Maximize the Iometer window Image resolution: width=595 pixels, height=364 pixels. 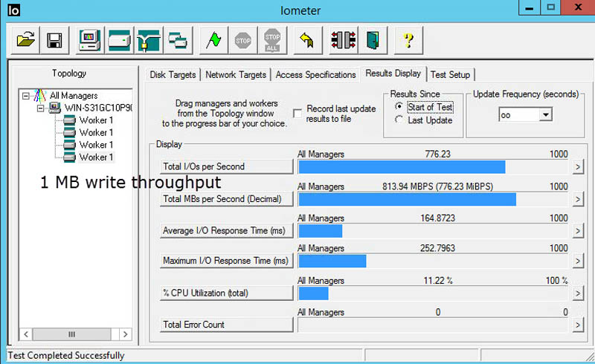(x=550, y=7)
